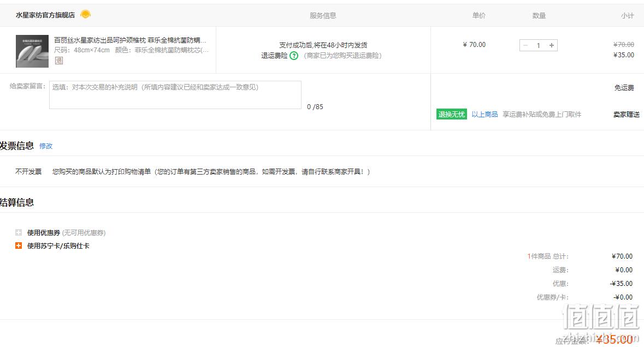Click the 优惠券/卡 amount -¥0.00
The image size is (644, 347).
tap(623, 297)
